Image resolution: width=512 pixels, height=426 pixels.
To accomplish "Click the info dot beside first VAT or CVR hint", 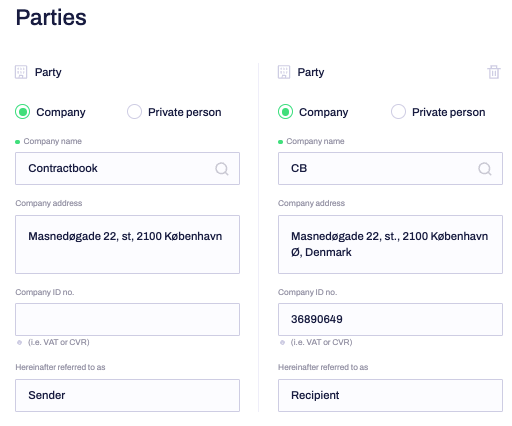I will 19,342.
